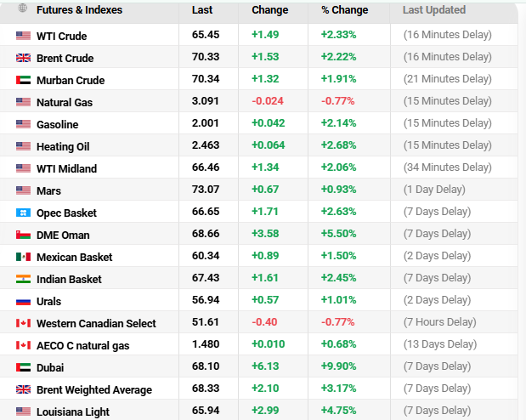Click the (34 Minutes Delay) text
Image resolution: width=526 pixels, height=420 pixels.
(x=448, y=167)
